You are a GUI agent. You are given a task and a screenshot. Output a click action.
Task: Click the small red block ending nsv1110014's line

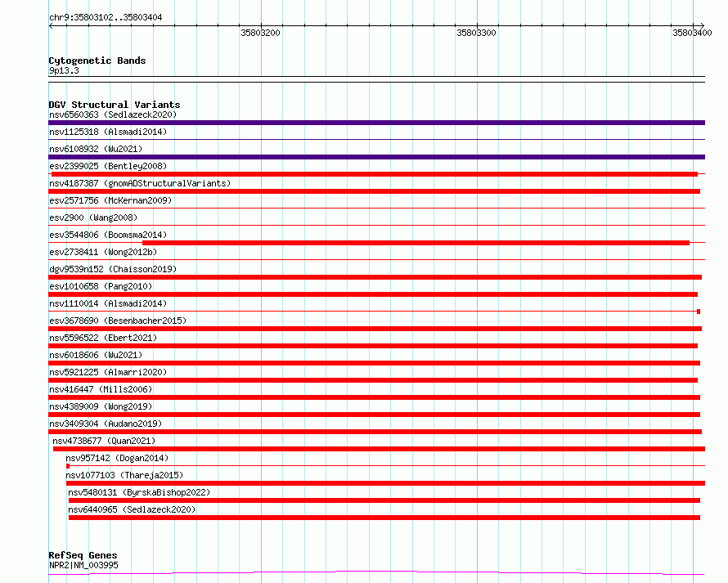[x=699, y=312]
